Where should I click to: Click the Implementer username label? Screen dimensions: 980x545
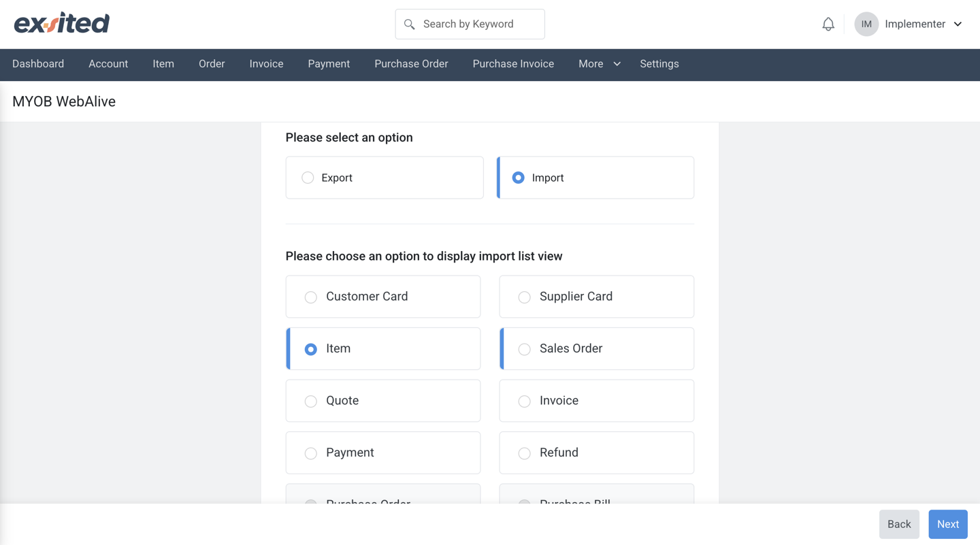point(915,24)
